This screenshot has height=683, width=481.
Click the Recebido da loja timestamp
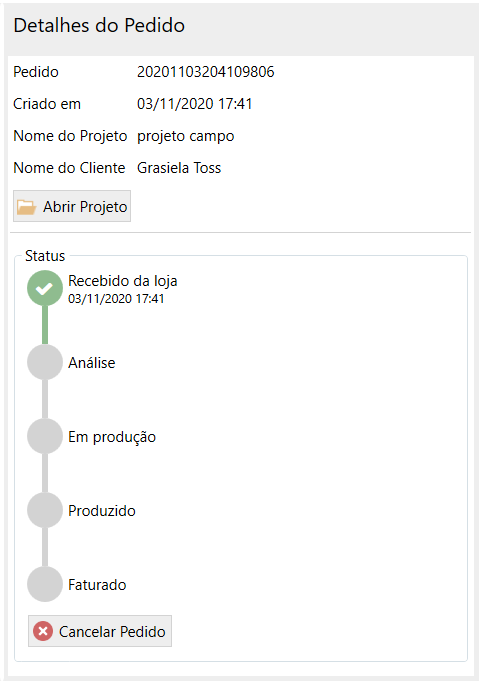116,299
